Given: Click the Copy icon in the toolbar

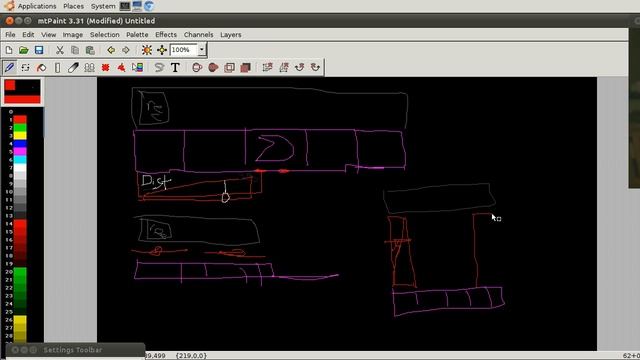Looking at the screenshot, I should 75,50.
